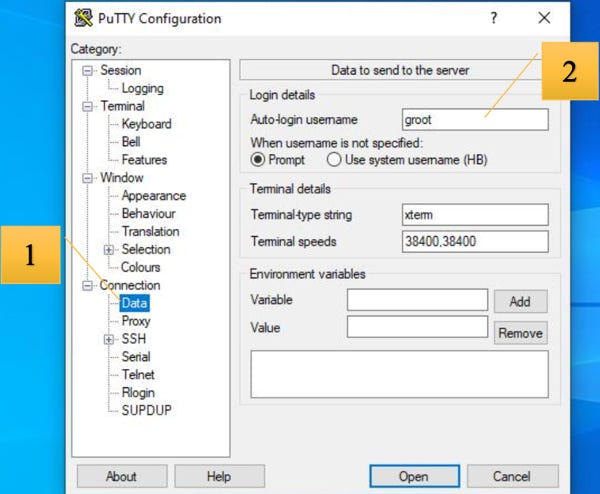Open the SUPDUP category
Screen dimensions: 600x494
147,411
